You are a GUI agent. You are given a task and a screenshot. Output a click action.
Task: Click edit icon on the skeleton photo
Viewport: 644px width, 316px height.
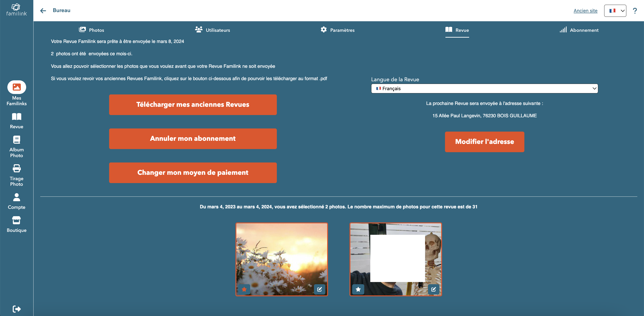434,289
